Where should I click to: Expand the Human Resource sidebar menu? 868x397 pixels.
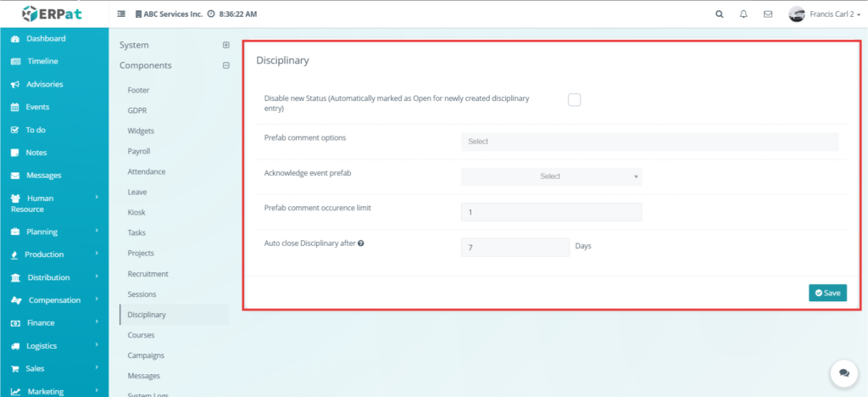click(x=54, y=204)
